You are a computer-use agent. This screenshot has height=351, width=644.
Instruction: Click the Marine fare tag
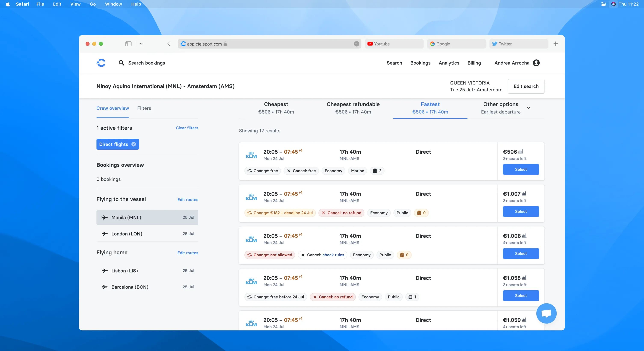(x=357, y=171)
